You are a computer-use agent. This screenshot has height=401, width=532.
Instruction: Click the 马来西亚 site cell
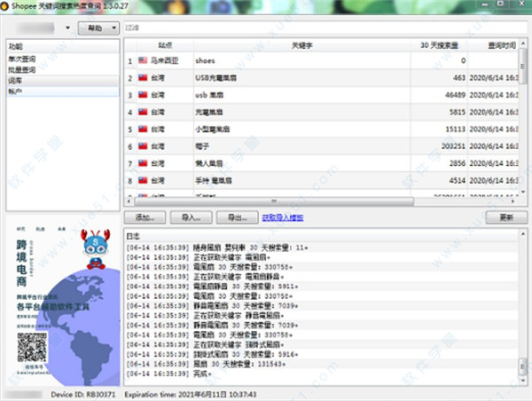coord(165,60)
